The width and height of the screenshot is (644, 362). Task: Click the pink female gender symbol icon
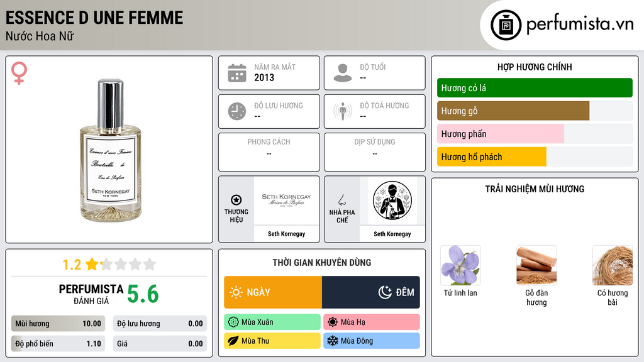[19, 73]
